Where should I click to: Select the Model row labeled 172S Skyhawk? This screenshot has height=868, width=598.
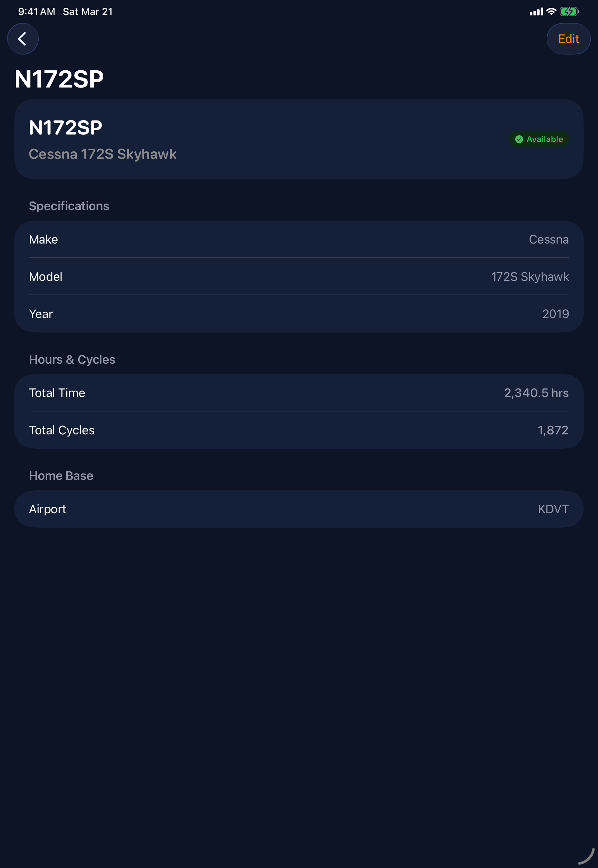[299, 277]
